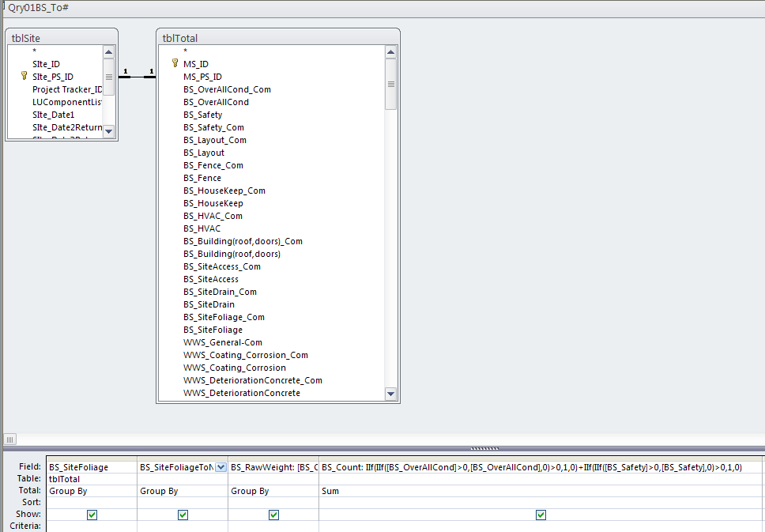The width and height of the screenshot is (765, 532).
Task: Click the horizontal scrollbar handle of design pane
Action: 9,440
